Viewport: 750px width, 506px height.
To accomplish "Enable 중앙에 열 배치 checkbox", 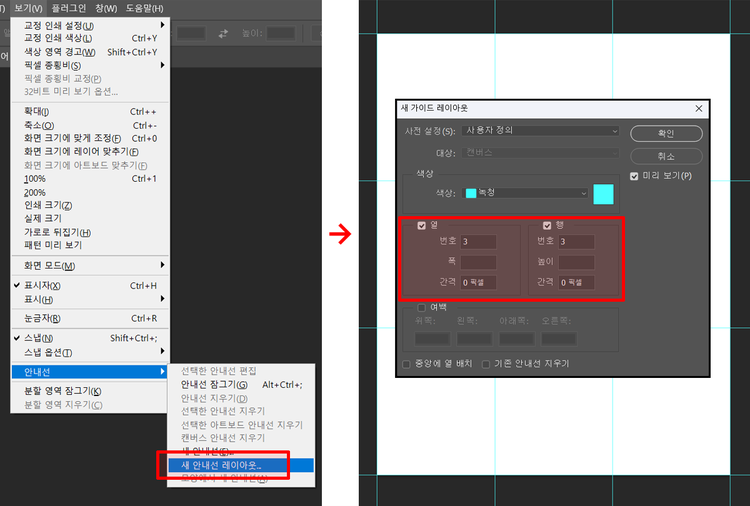I will [x=407, y=364].
